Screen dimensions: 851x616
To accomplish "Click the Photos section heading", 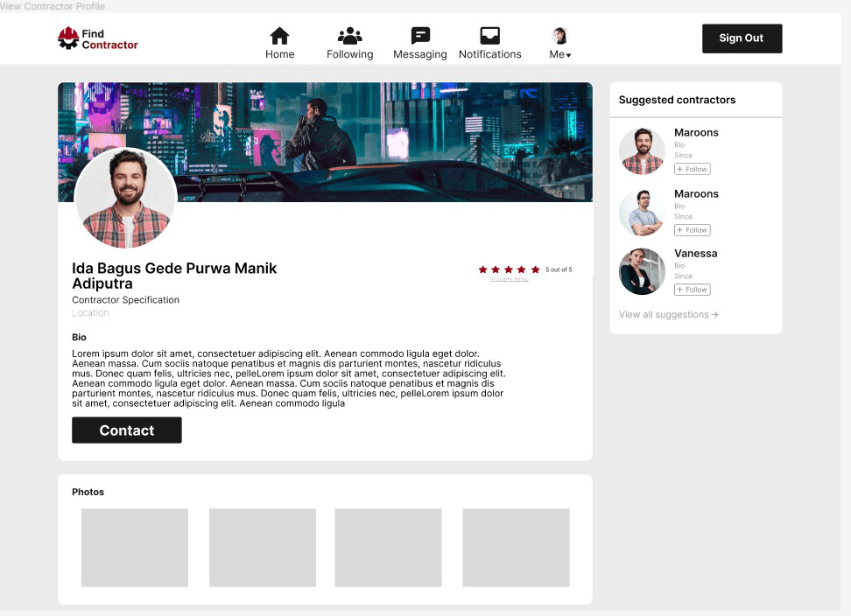I will pos(88,492).
